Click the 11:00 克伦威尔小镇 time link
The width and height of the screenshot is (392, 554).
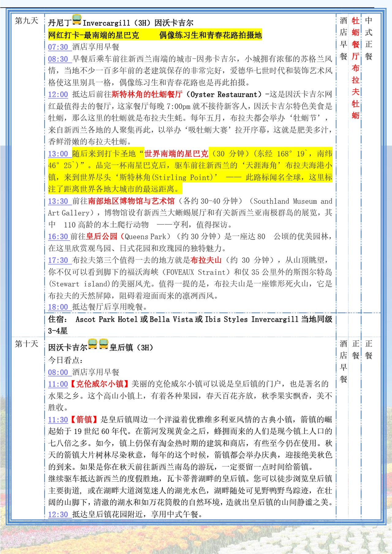[58, 384]
